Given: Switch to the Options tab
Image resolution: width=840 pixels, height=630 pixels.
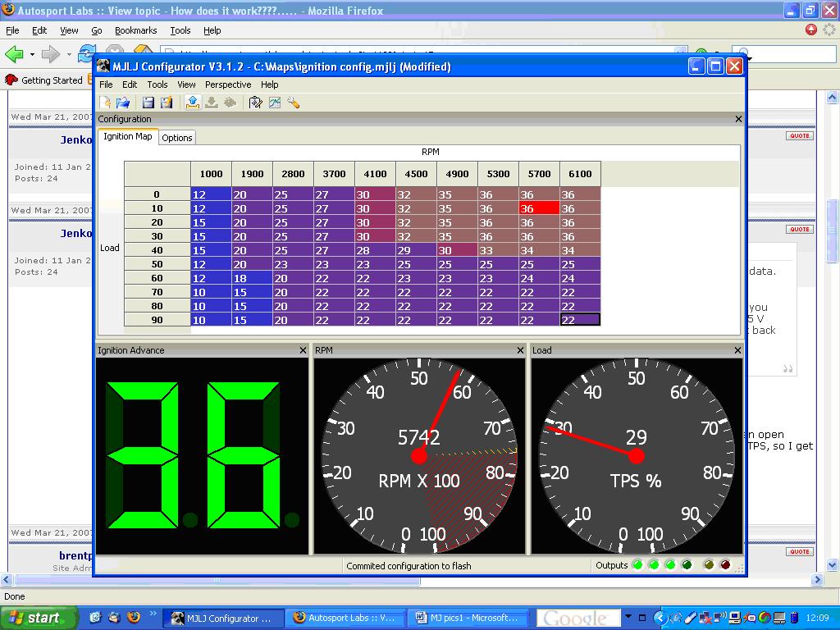Looking at the screenshot, I should pos(177,138).
